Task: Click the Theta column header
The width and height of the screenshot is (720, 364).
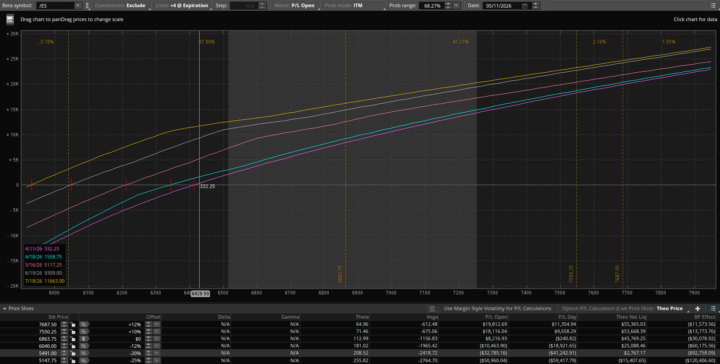Action: pos(362,317)
